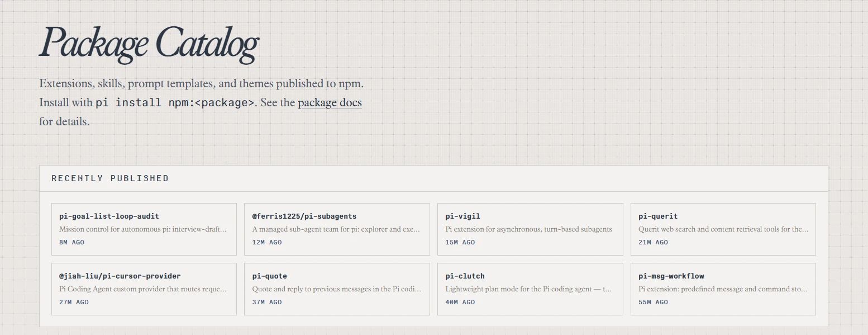
Task: Click the '21M AGO' timestamp
Action: pos(654,242)
